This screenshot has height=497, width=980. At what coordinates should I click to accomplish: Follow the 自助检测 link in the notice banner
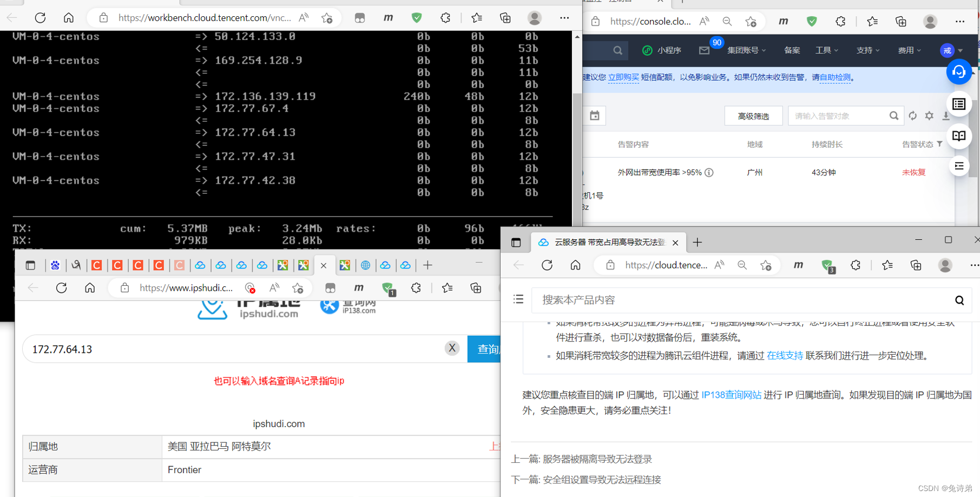(x=835, y=77)
